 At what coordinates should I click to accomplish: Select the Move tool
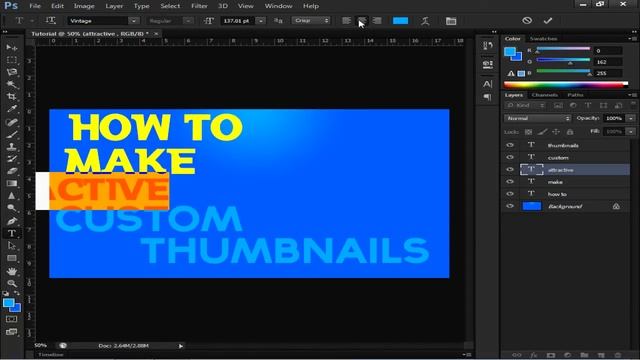point(11,48)
